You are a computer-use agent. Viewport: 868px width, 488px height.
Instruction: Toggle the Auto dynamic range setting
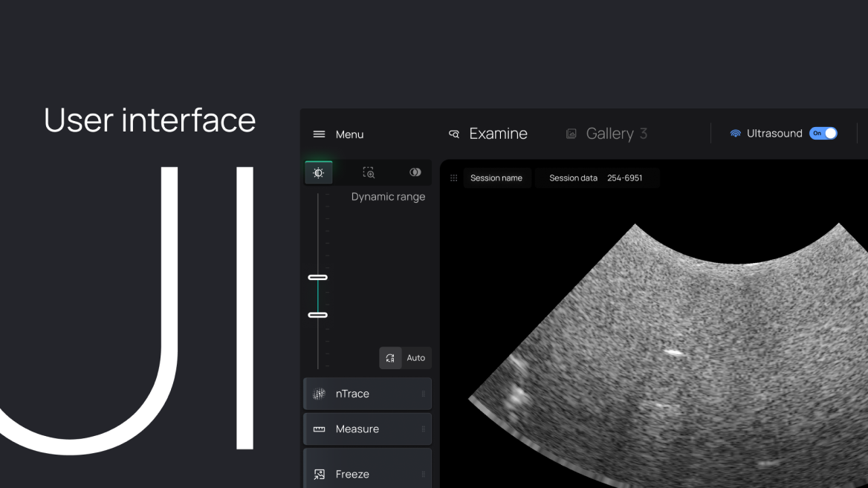point(415,357)
